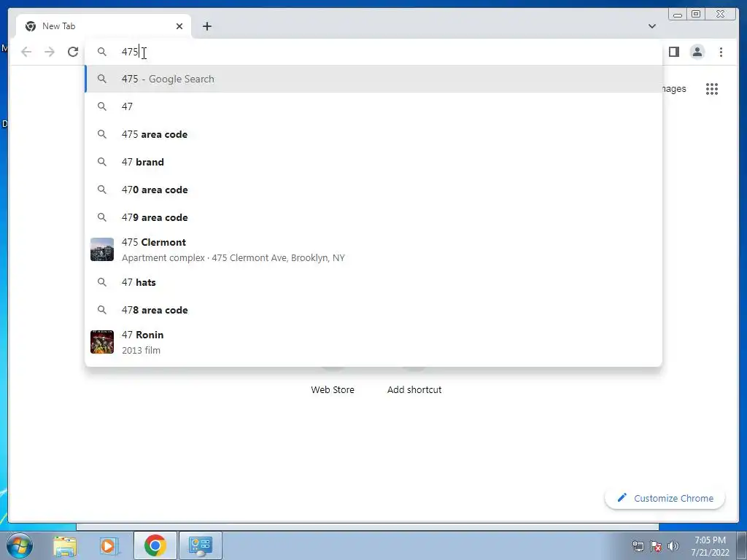This screenshot has width=747, height=560.
Task: Open the profile avatar icon
Action: 697,52
